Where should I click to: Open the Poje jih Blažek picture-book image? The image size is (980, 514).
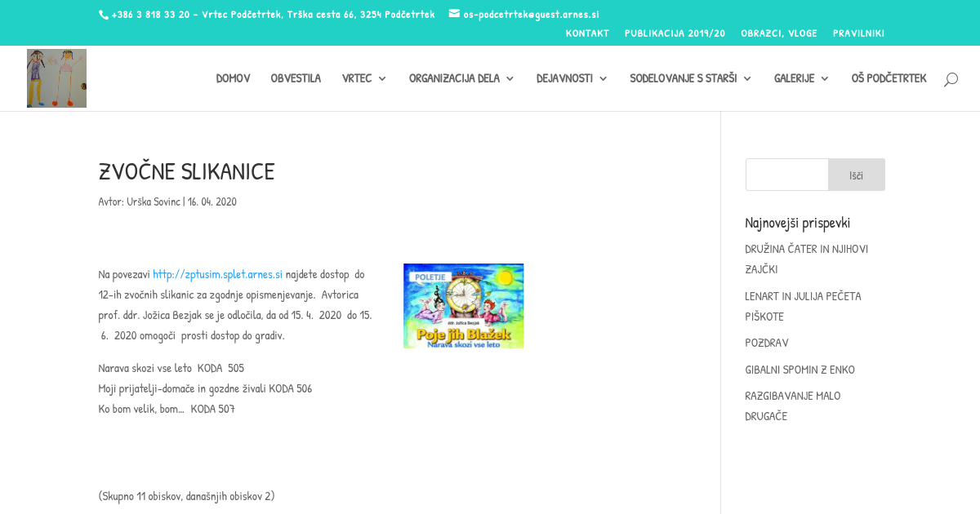coord(463,306)
